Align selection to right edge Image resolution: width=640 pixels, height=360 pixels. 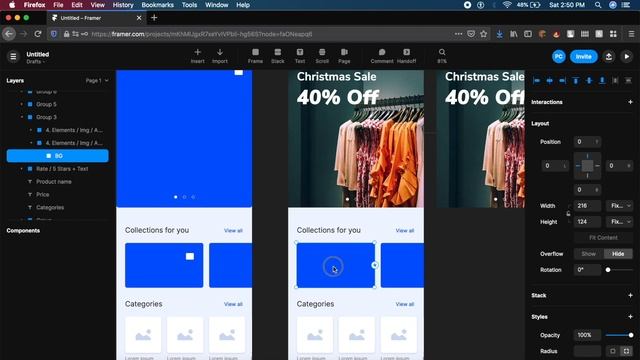point(562,81)
